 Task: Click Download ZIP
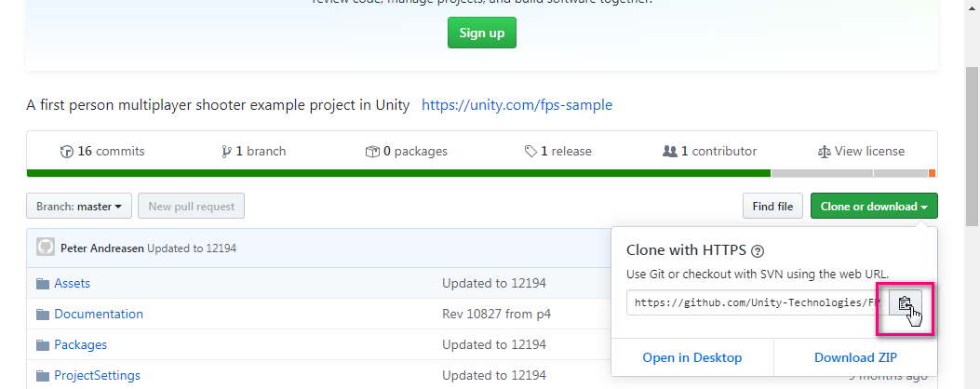coord(855,357)
